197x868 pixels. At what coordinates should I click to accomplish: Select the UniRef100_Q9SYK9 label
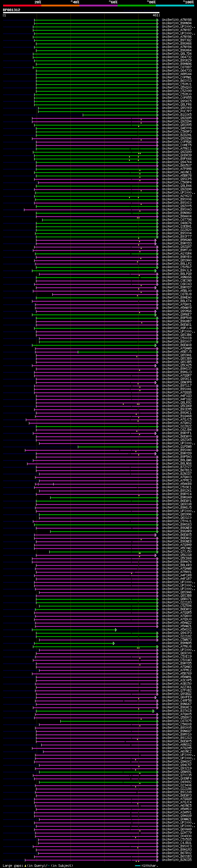click(176, 108)
